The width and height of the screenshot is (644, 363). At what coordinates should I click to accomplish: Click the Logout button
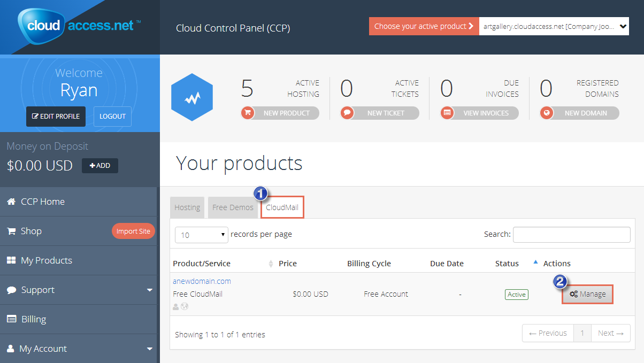[112, 117]
